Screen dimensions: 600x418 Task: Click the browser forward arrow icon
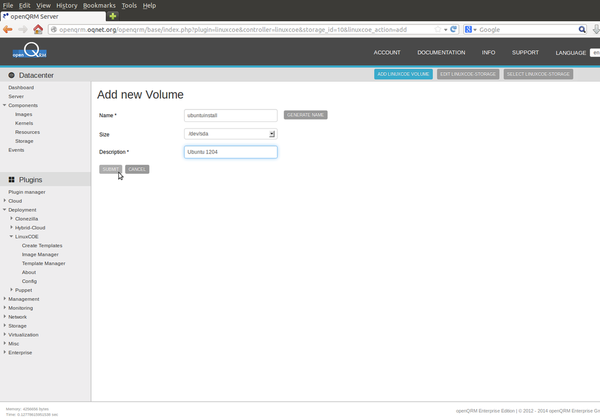point(23,29)
